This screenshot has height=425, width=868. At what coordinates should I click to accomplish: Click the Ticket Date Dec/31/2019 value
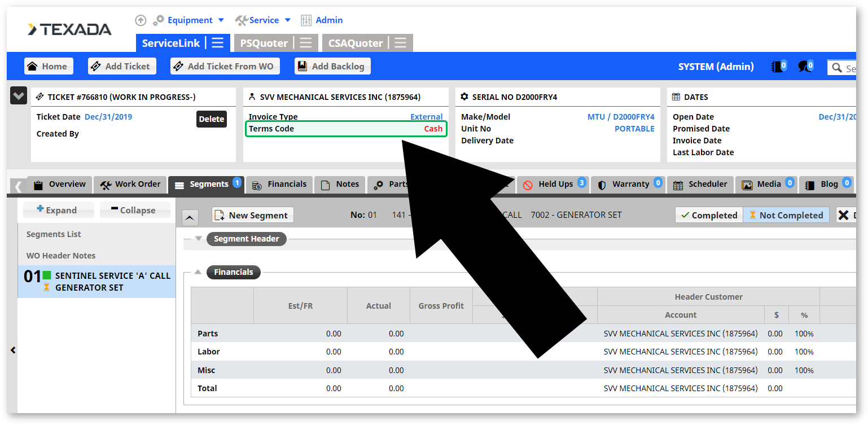click(108, 117)
